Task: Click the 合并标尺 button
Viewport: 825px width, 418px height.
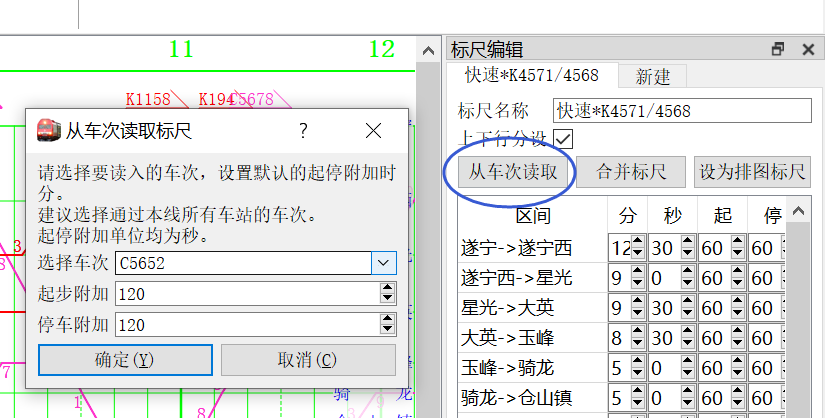Action: pyautogui.click(x=631, y=172)
